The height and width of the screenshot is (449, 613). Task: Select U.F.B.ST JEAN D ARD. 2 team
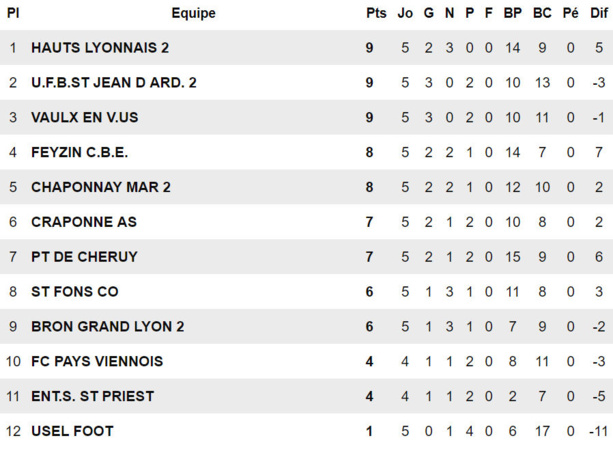113,83
